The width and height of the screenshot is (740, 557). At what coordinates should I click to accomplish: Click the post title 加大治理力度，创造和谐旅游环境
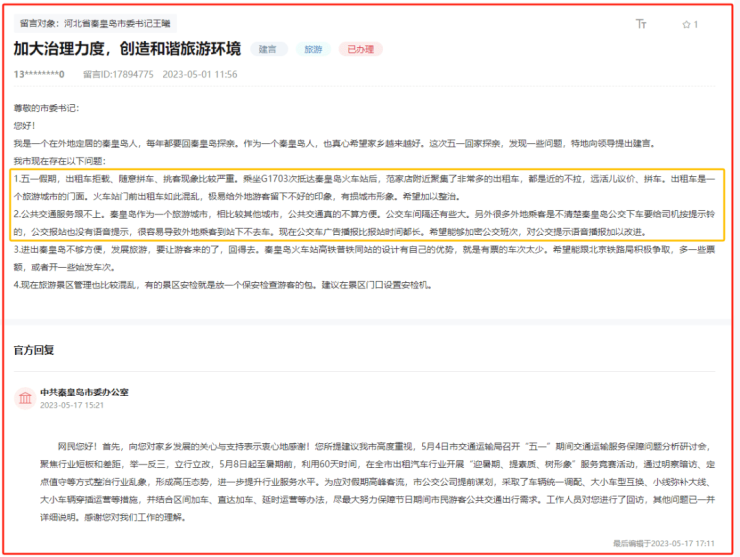pyautogui.click(x=127, y=49)
